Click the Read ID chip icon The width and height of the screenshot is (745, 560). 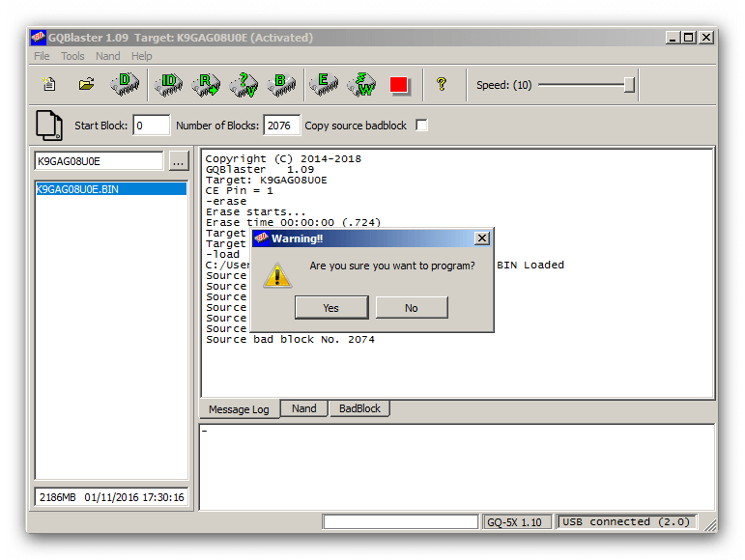pyautogui.click(x=168, y=85)
